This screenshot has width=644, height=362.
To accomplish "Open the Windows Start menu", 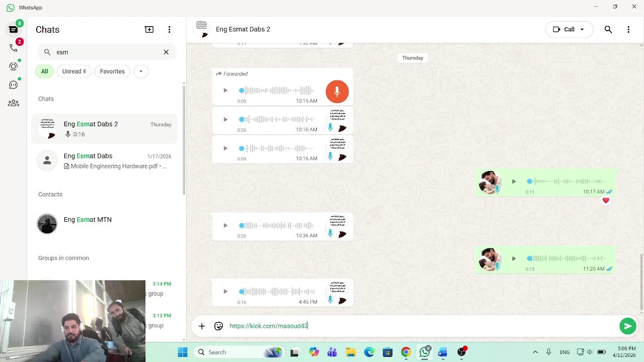I will pyautogui.click(x=183, y=352).
